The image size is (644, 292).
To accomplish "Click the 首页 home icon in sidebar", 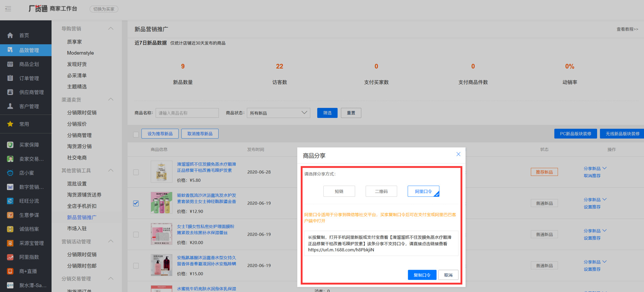I will point(10,35).
